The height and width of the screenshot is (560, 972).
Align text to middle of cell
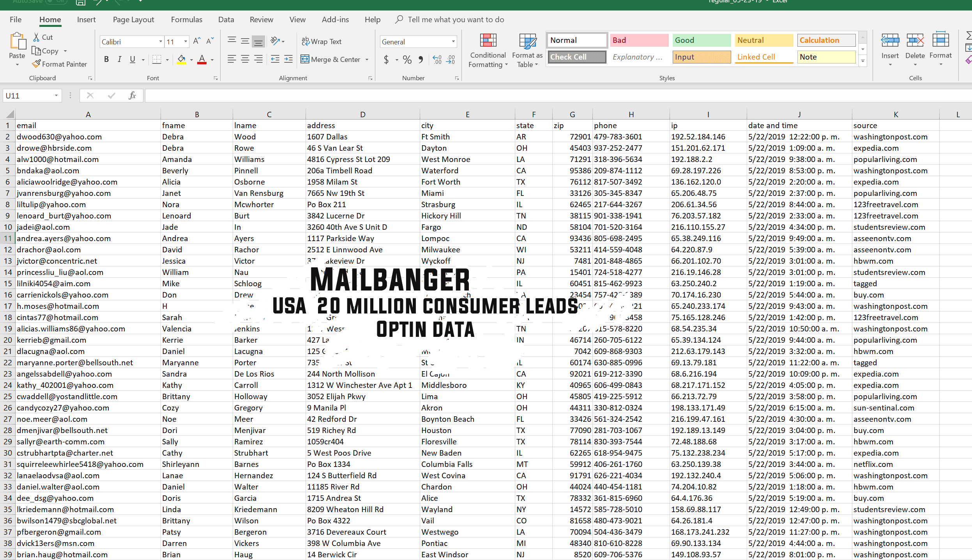tap(245, 41)
